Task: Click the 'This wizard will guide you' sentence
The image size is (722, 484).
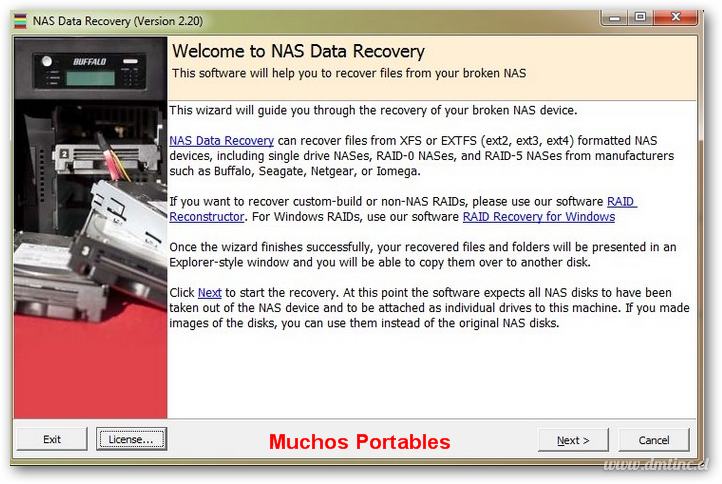Action: pyautogui.click(x=373, y=110)
